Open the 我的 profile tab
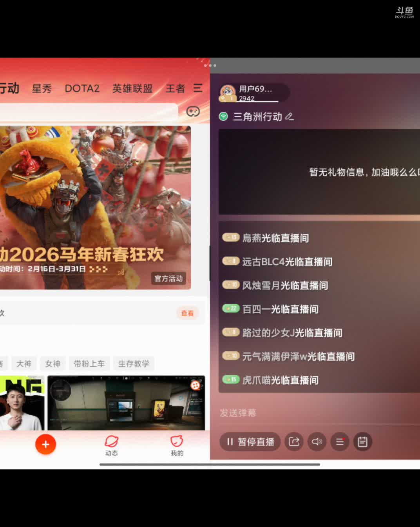 click(177, 445)
